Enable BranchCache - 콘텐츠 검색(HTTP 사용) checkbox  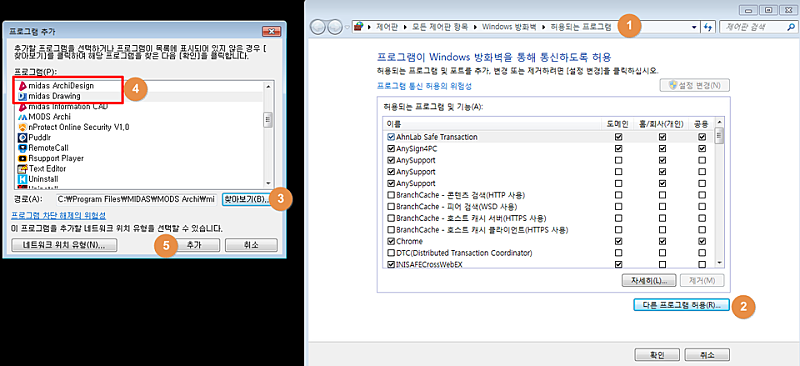tap(391, 195)
